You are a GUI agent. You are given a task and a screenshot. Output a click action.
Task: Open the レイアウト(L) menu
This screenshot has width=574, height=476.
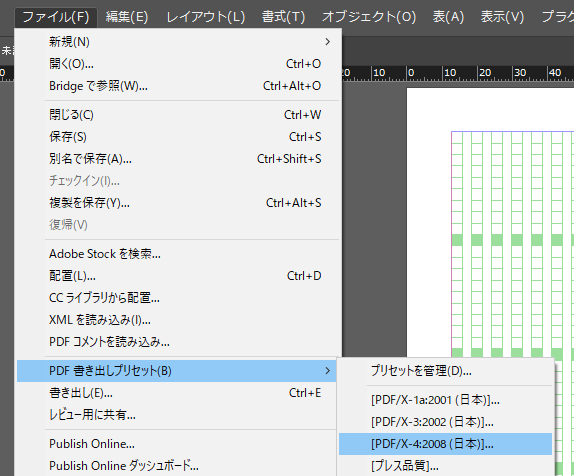click(206, 17)
